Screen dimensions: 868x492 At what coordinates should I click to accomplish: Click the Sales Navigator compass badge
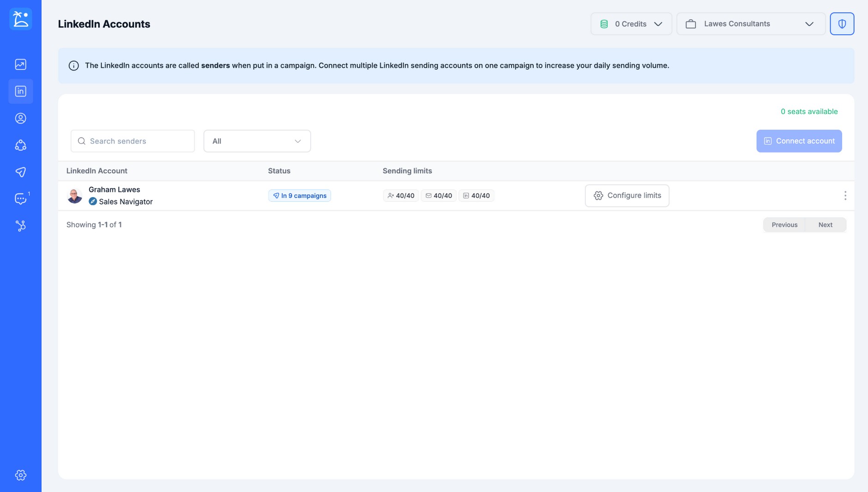93,202
